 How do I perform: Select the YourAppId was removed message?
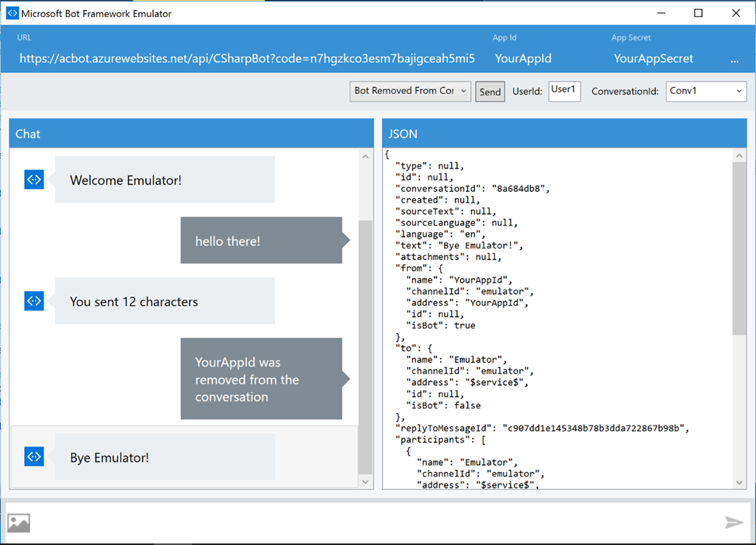point(262,379)
